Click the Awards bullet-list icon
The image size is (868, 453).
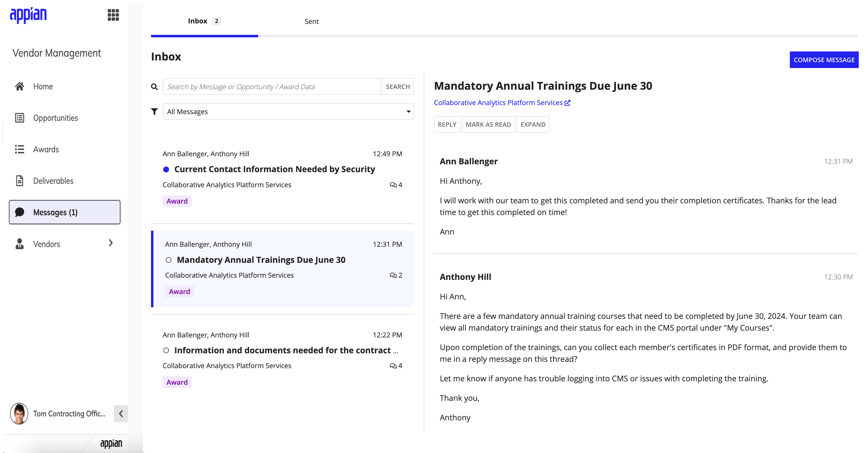19,149
